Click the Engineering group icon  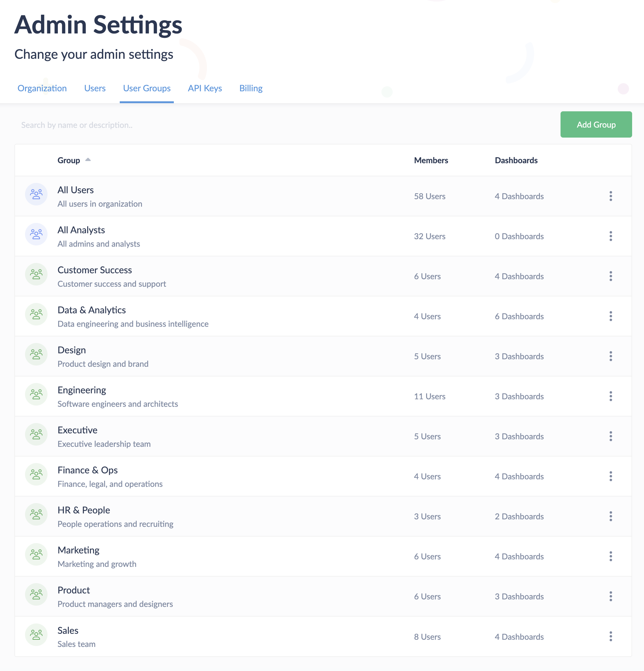36,394
